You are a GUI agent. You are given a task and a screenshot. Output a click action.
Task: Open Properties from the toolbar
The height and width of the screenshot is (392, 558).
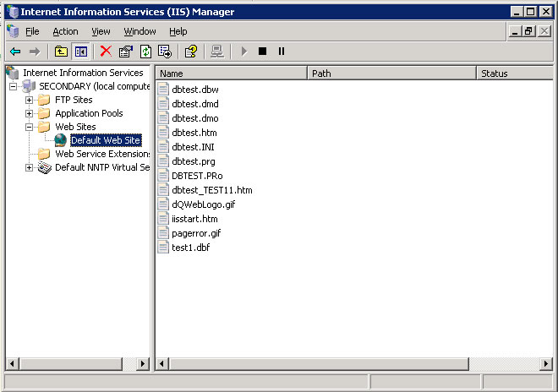pos(126,52)
